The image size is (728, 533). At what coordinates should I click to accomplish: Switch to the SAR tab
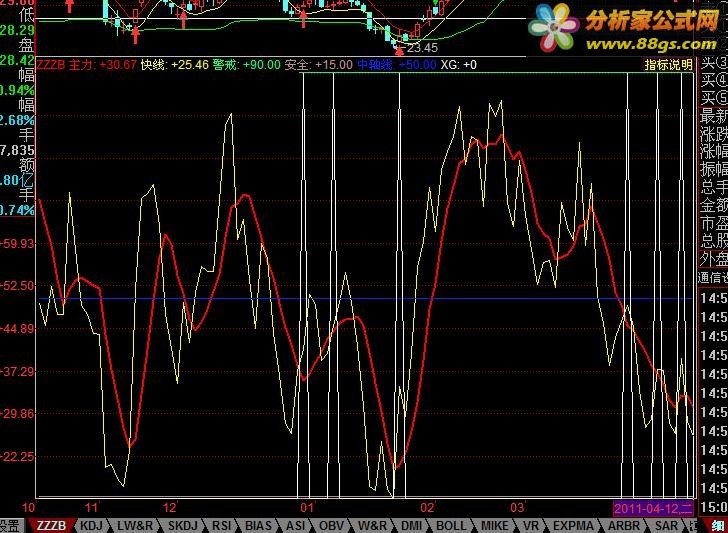click(666, 526)
